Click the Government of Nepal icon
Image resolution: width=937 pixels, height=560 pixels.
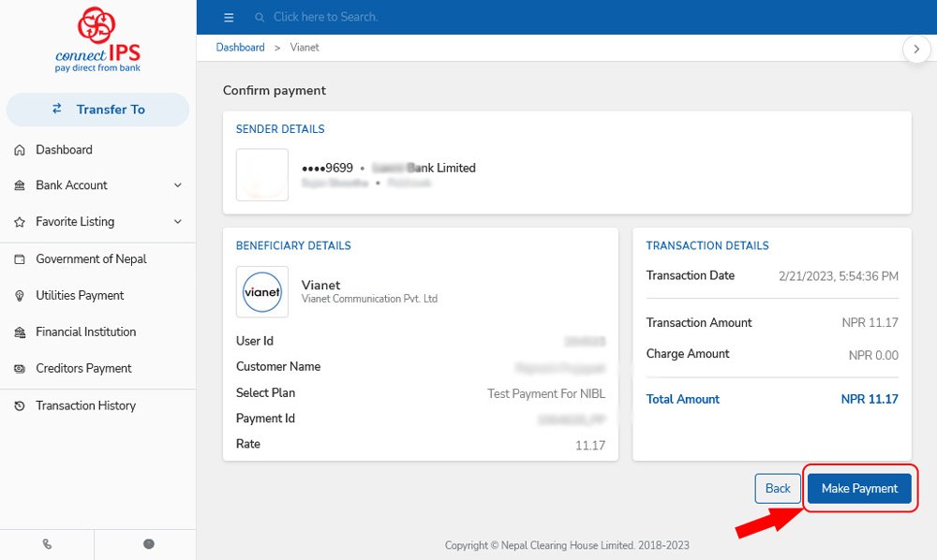20,259
